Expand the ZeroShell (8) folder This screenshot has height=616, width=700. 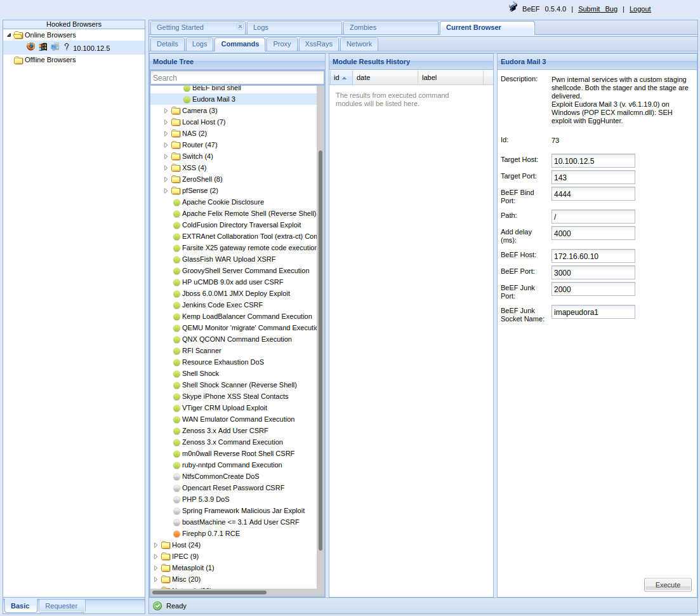point(166,179)
